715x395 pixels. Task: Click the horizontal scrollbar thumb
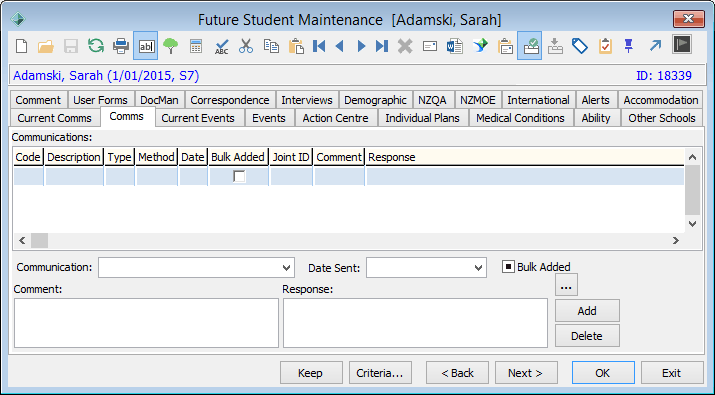pyautogui.click(x=39, y=240)
